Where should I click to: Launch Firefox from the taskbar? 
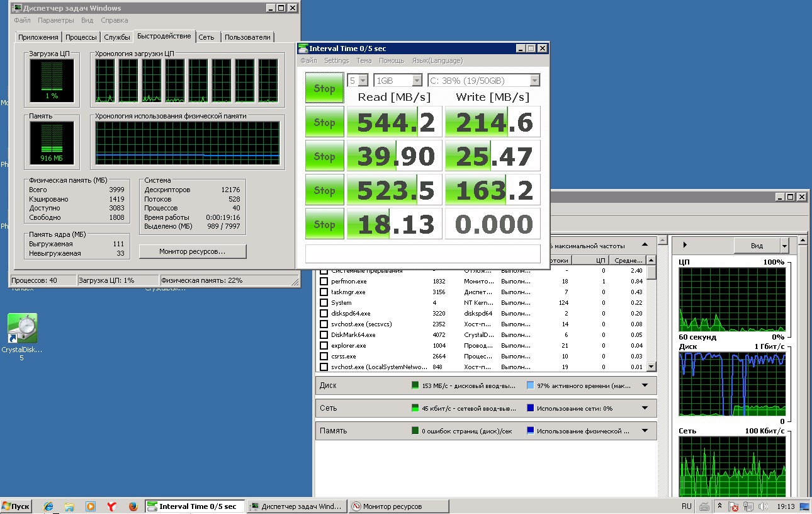click(x=133, y=506)
